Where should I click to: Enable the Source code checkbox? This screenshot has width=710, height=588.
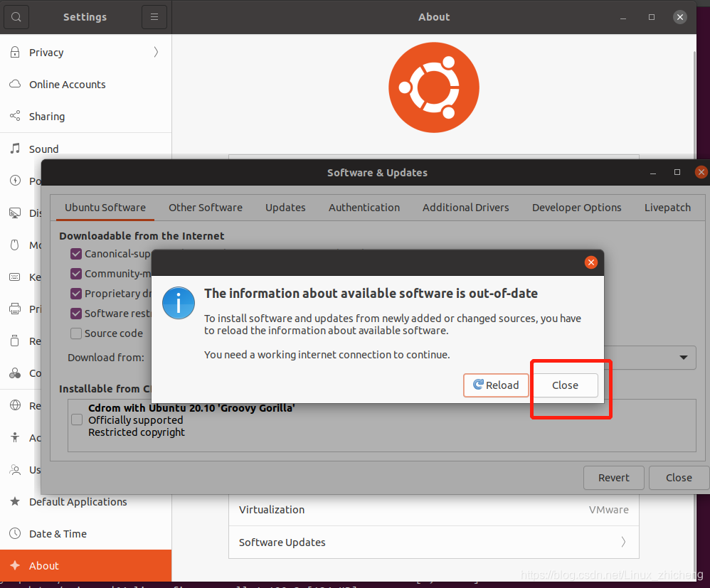click(x=76, y=333)
